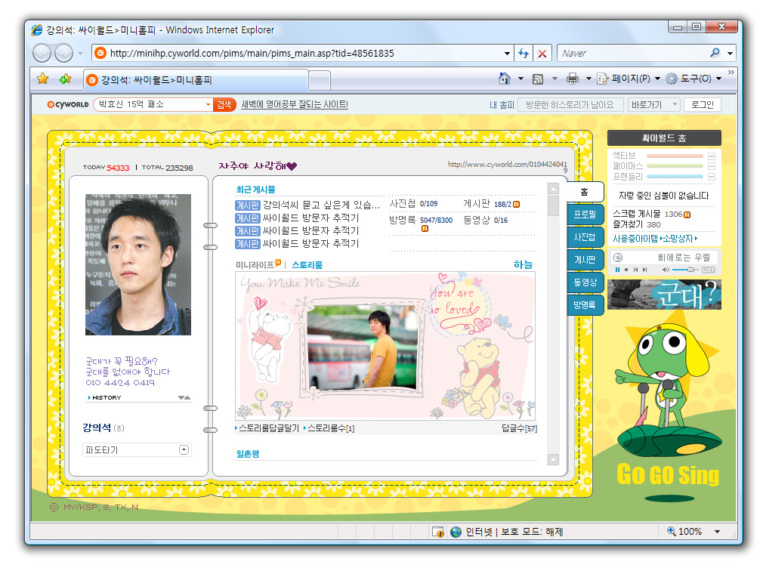
Task: Click the browser Back arrow button
Action: pos(42,53)
